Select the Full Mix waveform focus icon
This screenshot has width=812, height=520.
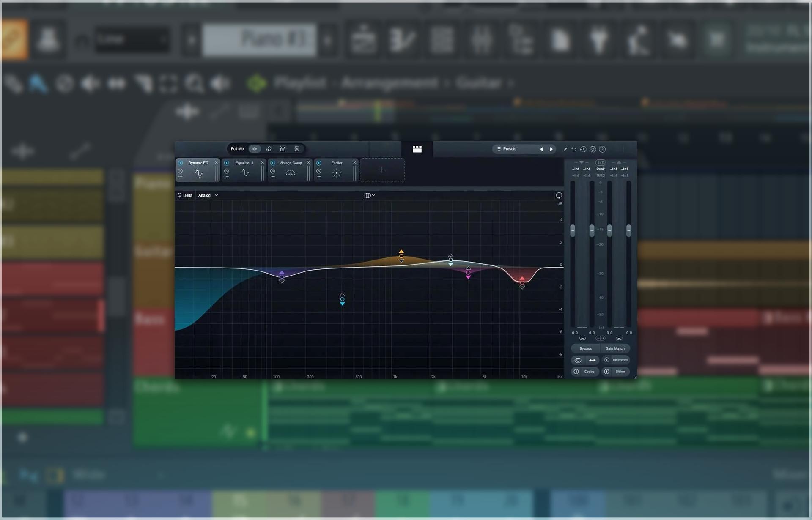tap(255, 149)
